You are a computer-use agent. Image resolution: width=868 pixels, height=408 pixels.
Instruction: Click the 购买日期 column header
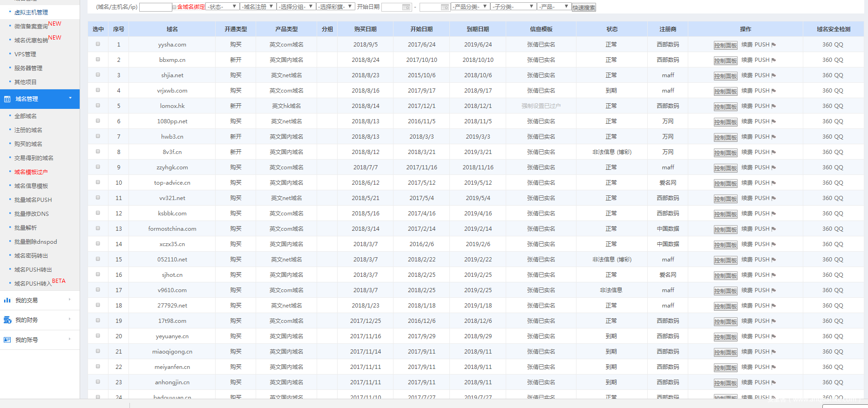(x=366, y=29)
